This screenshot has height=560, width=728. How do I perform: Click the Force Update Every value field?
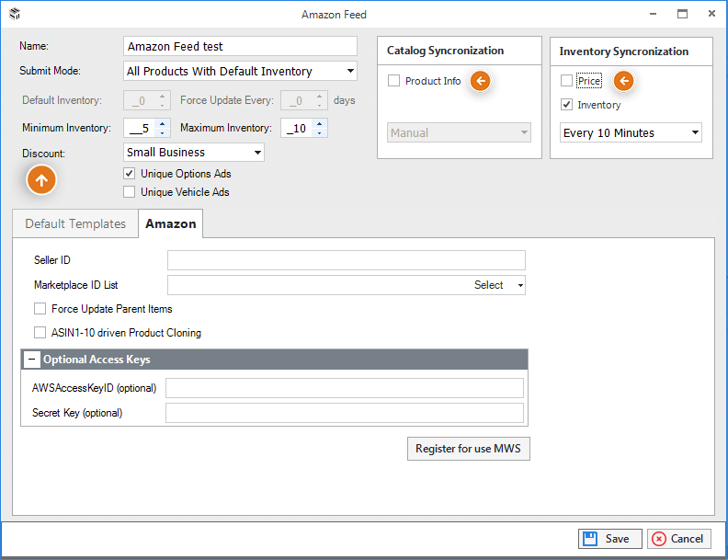coord(298,100)
